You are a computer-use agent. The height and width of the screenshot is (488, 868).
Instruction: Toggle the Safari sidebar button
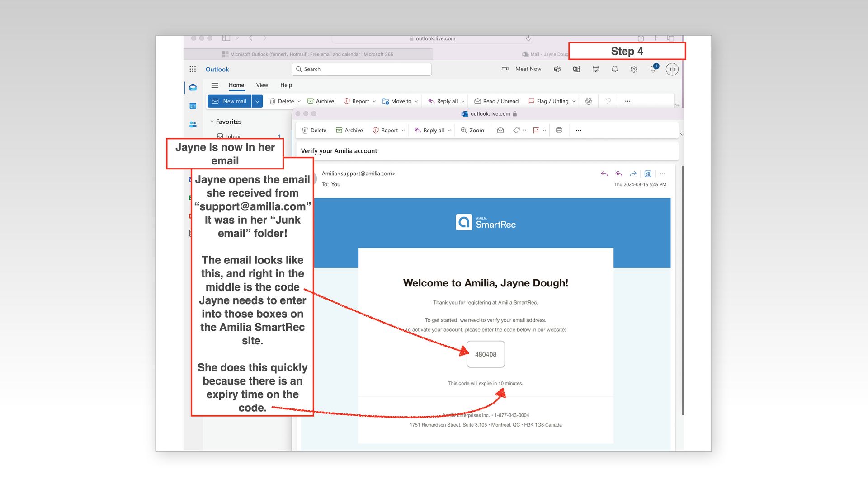[226, 38]
